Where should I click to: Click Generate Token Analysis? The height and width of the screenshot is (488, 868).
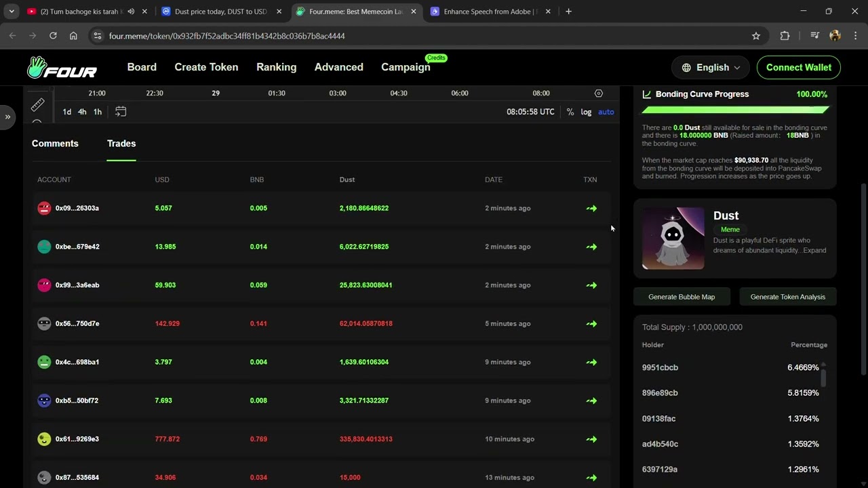[788, 297]
